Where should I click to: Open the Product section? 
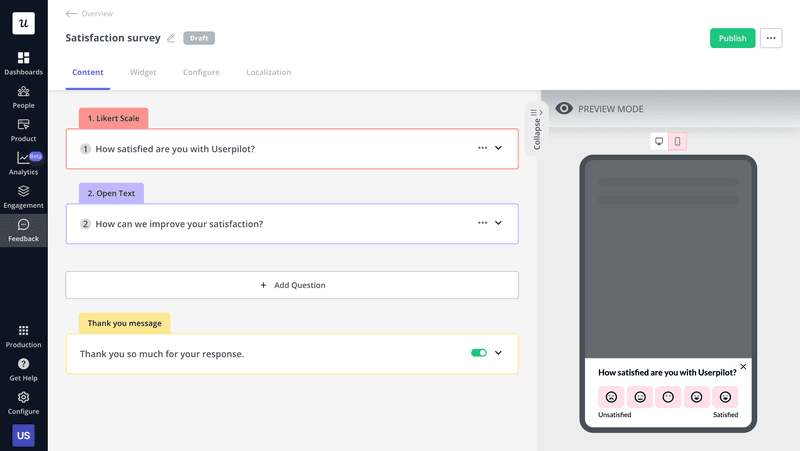[x=23, y=130]
